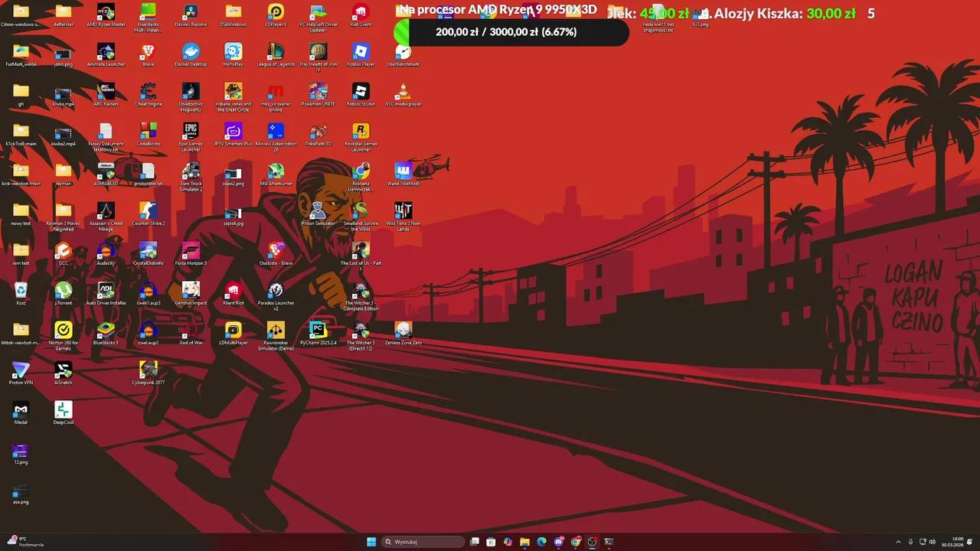
Task: Click the Wyszukaj search box
Action: (x=423, y=541)
